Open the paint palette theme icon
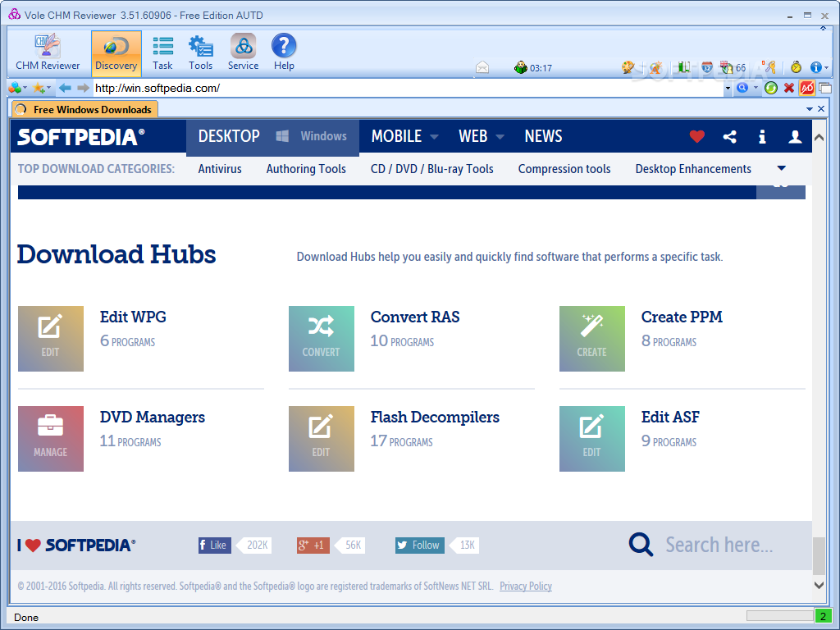 pos(628,67)
